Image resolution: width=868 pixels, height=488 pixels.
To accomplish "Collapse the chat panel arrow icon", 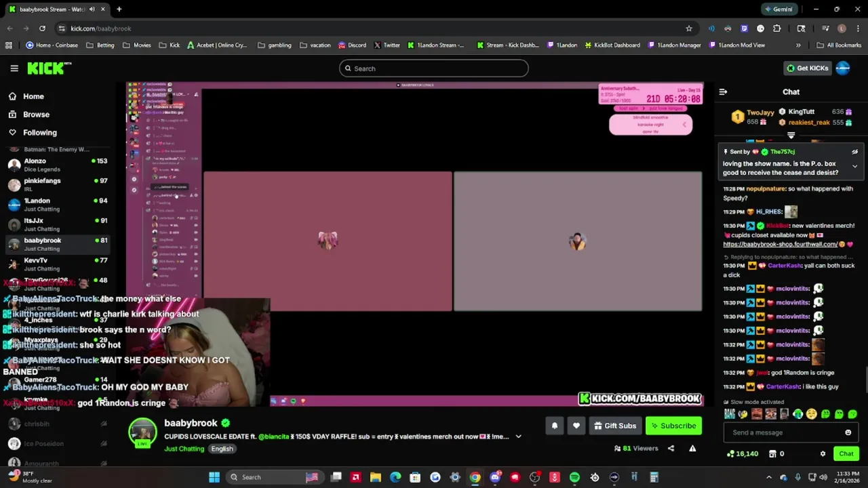I will [723, 91].
